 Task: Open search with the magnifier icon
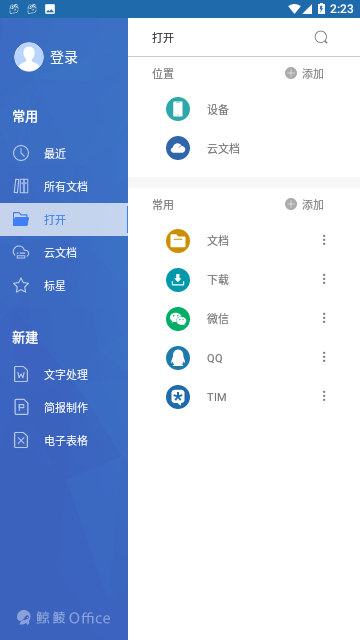(321, 38)
